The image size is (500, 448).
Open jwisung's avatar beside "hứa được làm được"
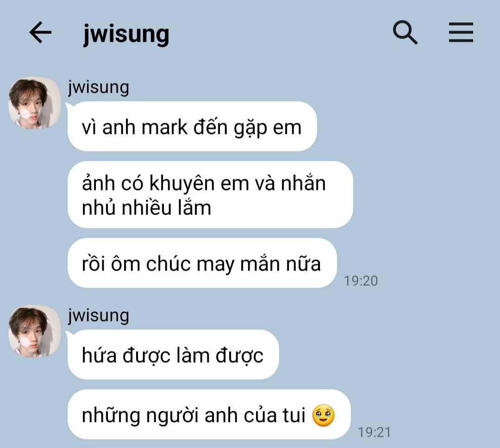(34, 331)
